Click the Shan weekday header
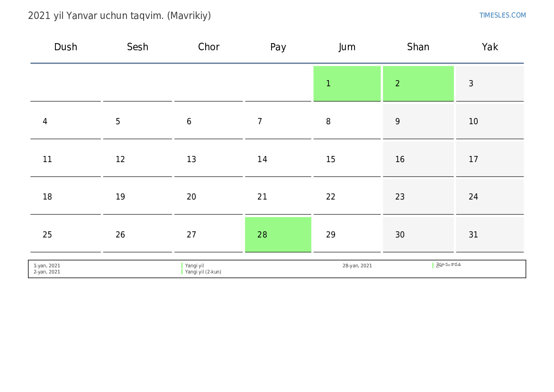The height and width of the screenshot is (392, 554). (418, 47)
